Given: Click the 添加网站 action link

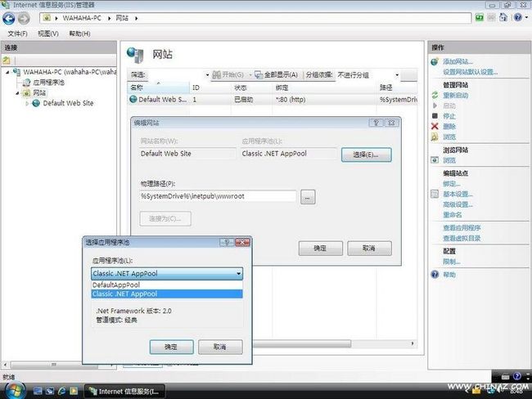Looking at the screenshot, I should pyautogui.click(x=458, y=61).
